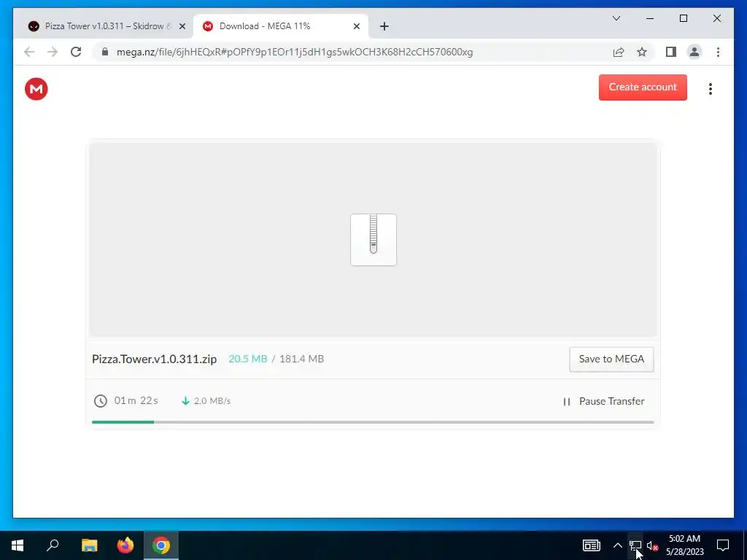Click the download progress bar
747x560 pixels.
(373, 422)
